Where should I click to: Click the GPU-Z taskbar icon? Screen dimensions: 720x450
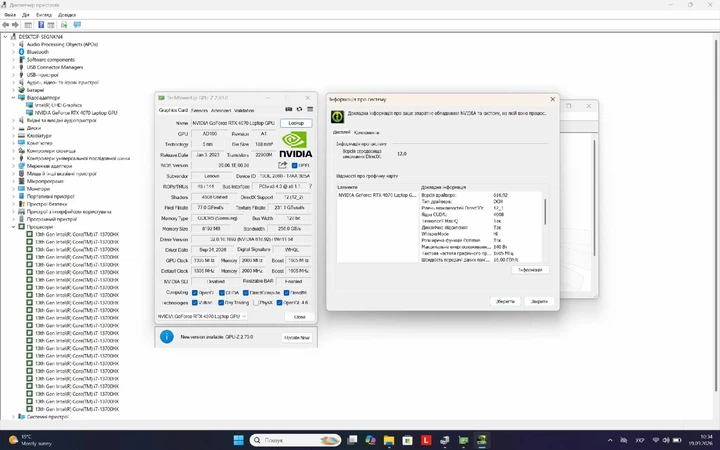pos(463,440)
